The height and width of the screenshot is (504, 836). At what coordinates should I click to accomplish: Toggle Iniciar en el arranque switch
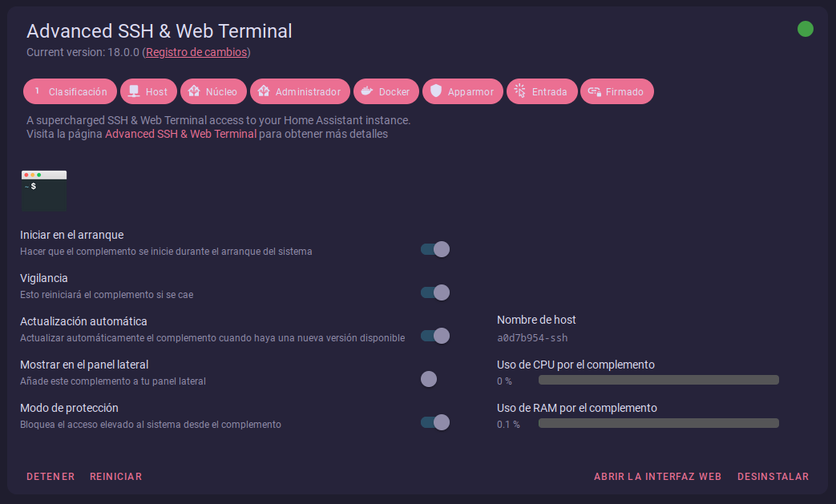coord(435,249)
